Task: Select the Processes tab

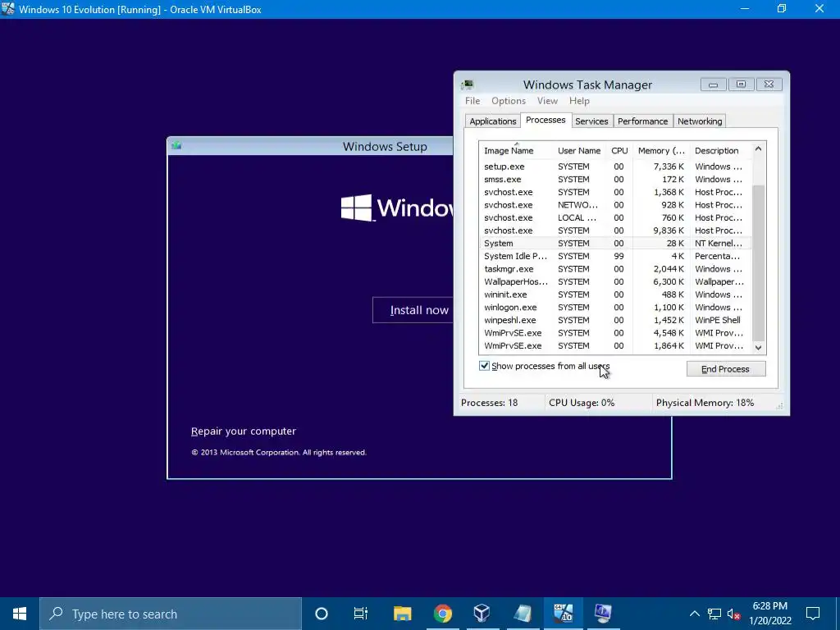Action: click(546, 120)
